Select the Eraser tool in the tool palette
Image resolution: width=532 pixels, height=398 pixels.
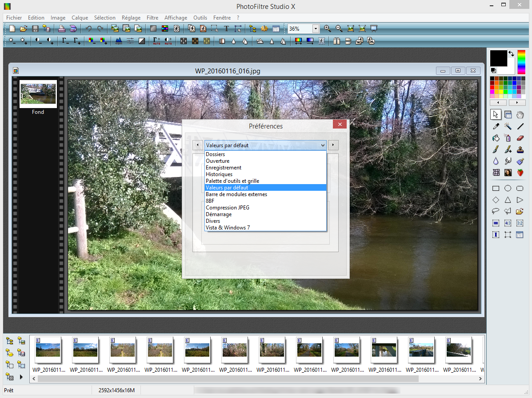(x=520, y=138)
